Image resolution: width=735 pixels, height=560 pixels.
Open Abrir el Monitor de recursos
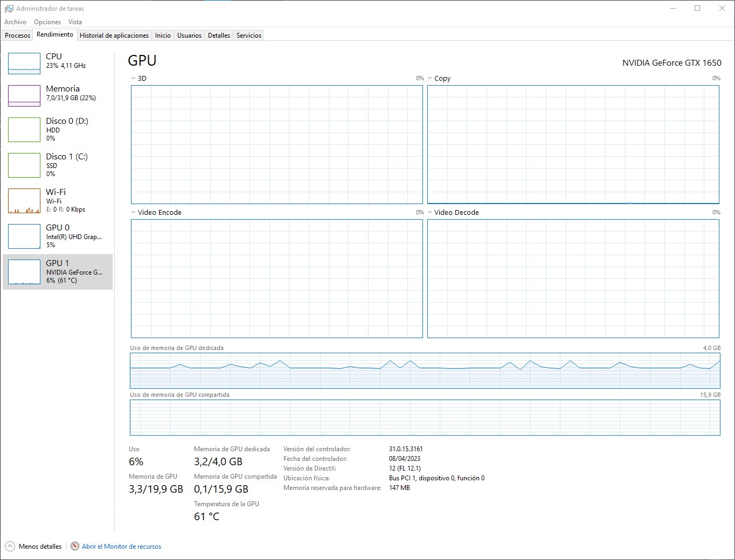[x=122, y=546]
